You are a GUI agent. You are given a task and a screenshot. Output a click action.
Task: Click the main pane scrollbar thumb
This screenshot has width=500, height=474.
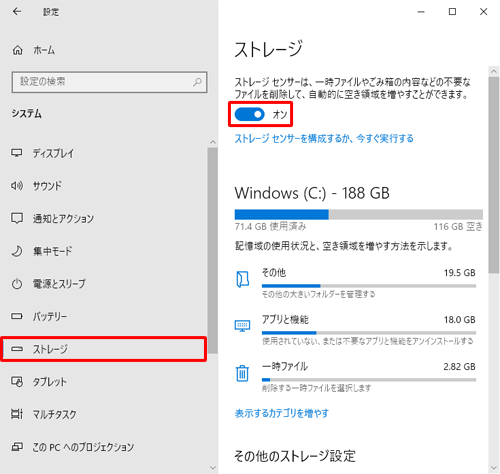[494, 175]
